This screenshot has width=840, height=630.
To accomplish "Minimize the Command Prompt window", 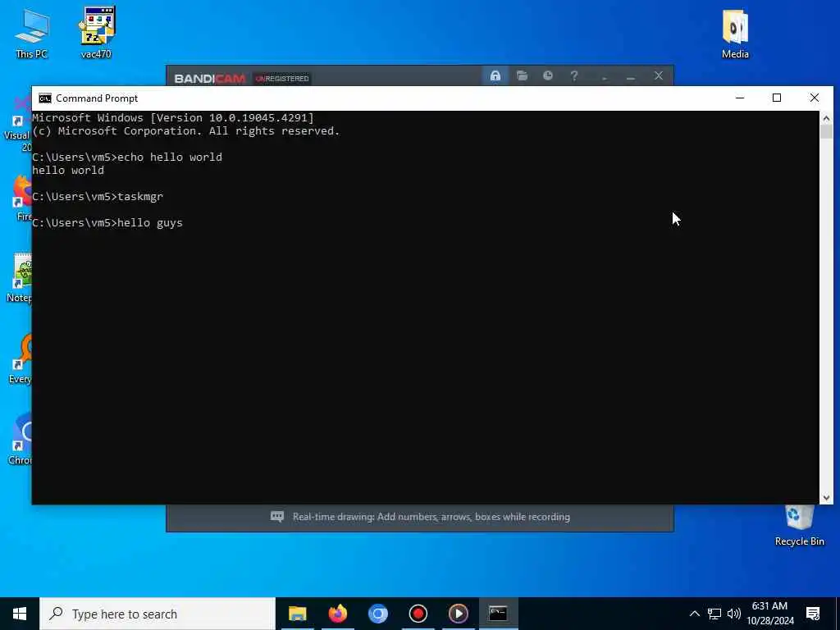I will [740, 98].
